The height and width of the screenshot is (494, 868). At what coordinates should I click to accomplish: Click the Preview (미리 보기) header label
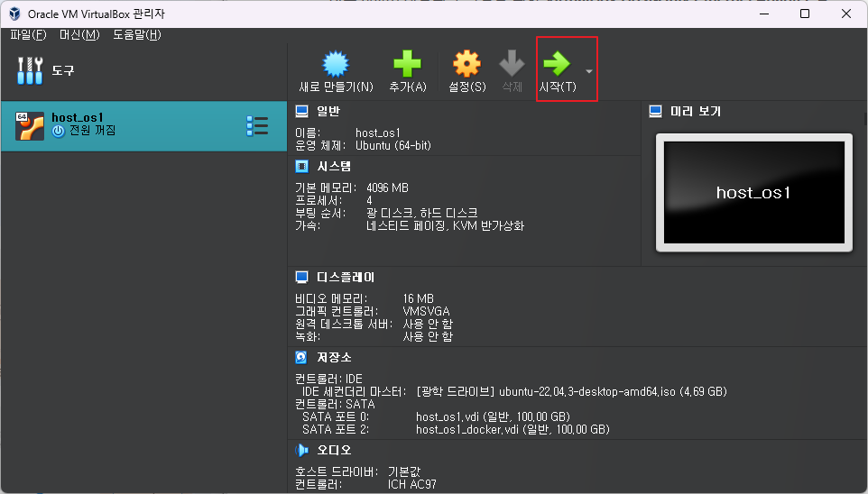click(x=696, y=111)
